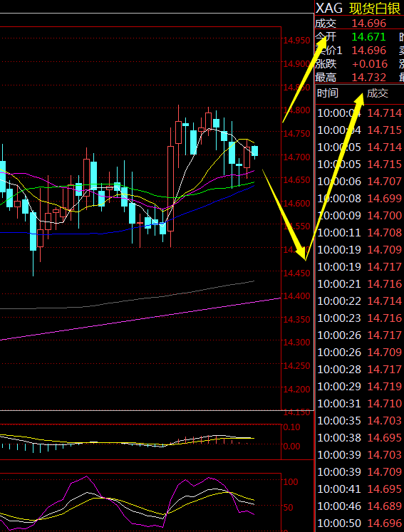Screen dimensions: 404x532
Task: Select tick row 10:00:08 at 14.699
Action: click(x=360, y=199)
